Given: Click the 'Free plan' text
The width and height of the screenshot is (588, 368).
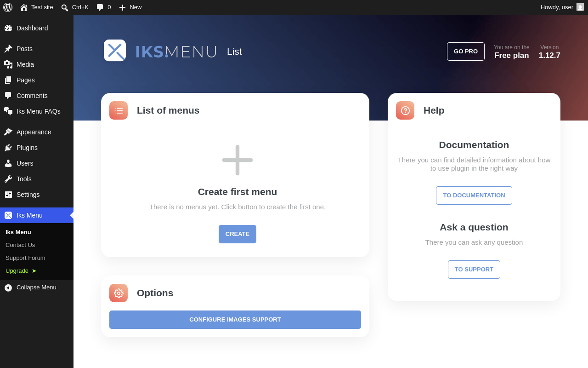Looking at the screenshot, I should click(x=512, y=56).
